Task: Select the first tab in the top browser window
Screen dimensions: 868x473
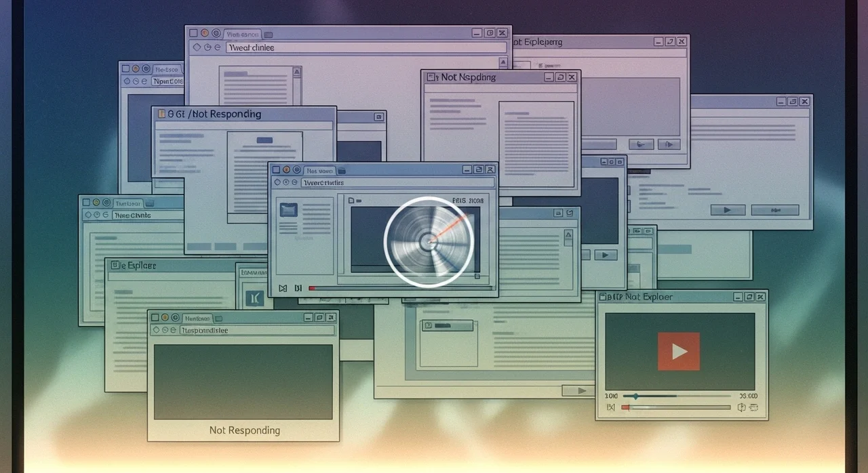Action: coord(241,33)
